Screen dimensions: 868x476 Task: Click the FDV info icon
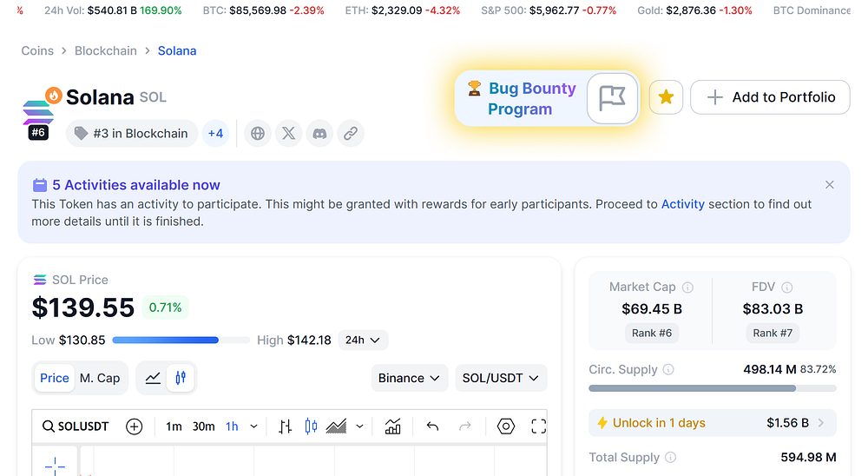[x=786, y=287]
